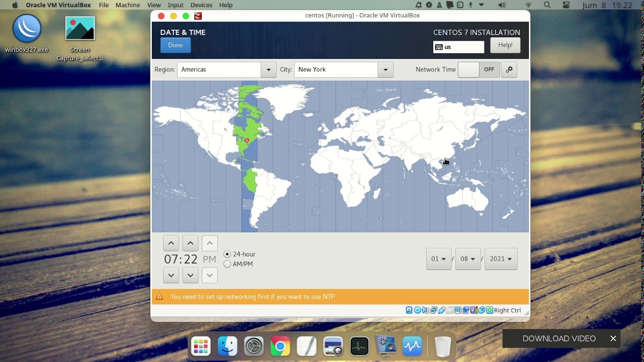Image resolution: width=644 pixels, height=362 pixels.
Task: Open the NTP server settings gear button
Action: (x=509, y=70)
